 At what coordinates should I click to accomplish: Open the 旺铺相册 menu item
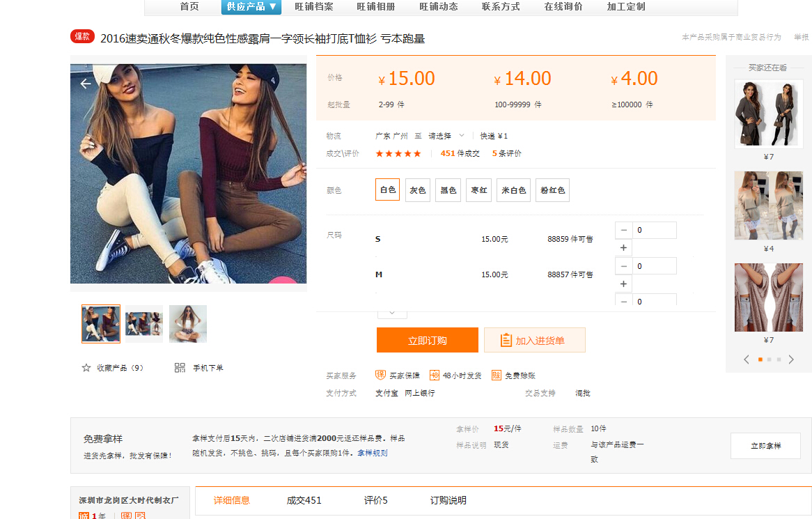pyautogui.click(x=376, y=7)
